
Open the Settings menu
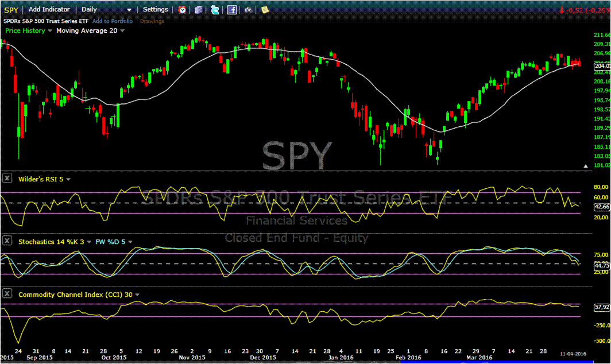coord(156,9)
